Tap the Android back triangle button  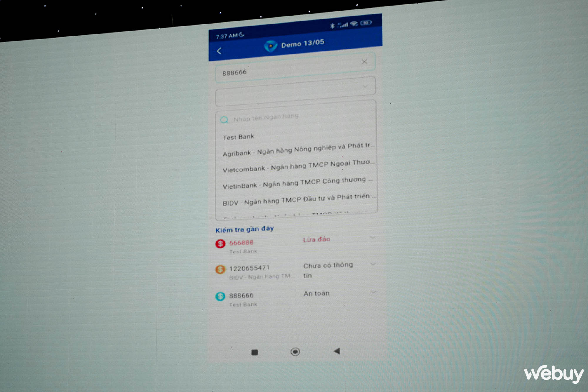point(337,351)
